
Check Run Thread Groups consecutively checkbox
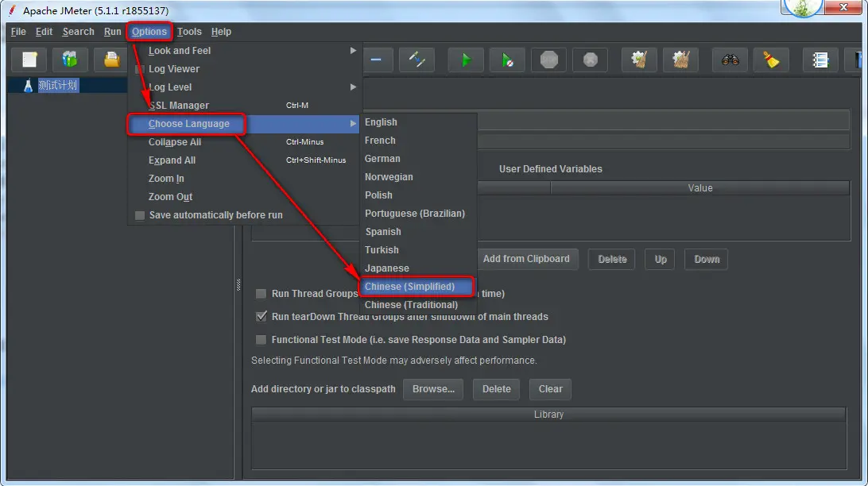(261, 294)
